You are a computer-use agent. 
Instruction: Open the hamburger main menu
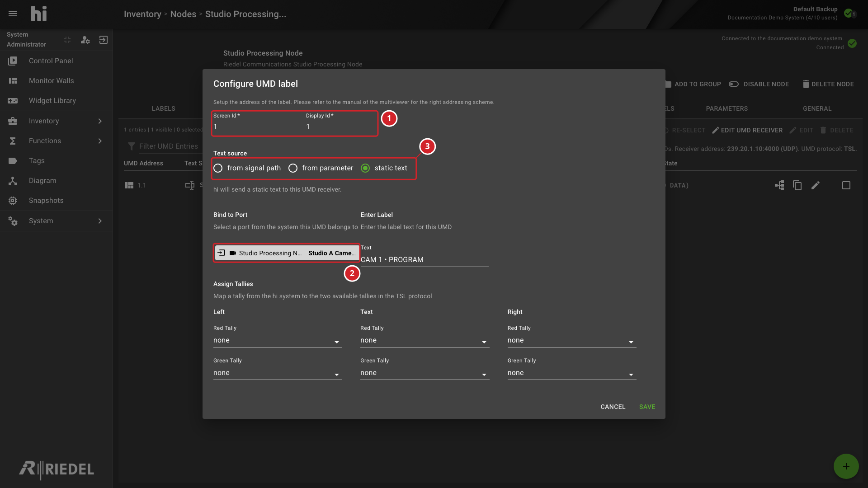(13, 14)
